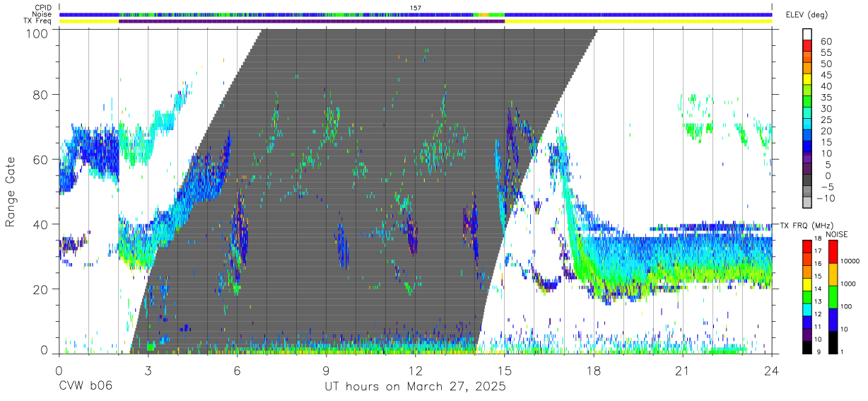Click the white top box of ELEV colorbar
Viewport: 868px width, 401px height.
[807, 35]
